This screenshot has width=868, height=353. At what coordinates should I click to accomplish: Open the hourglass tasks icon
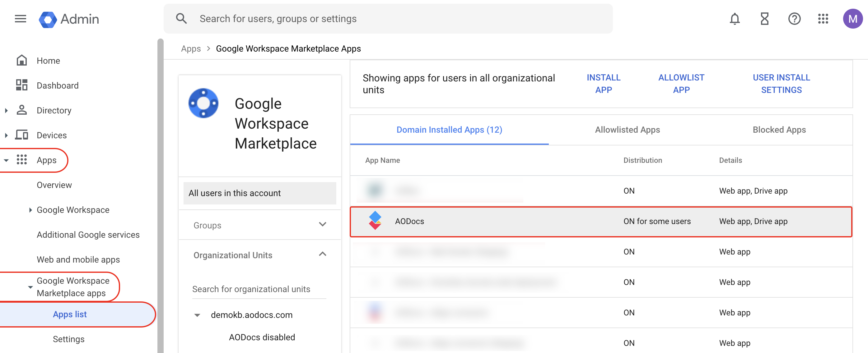point(764,19)
